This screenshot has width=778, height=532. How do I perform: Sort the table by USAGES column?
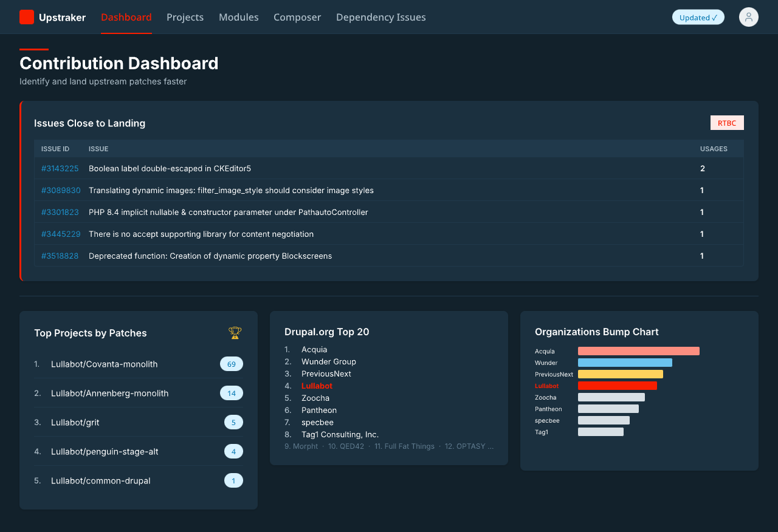pos(714,149)
